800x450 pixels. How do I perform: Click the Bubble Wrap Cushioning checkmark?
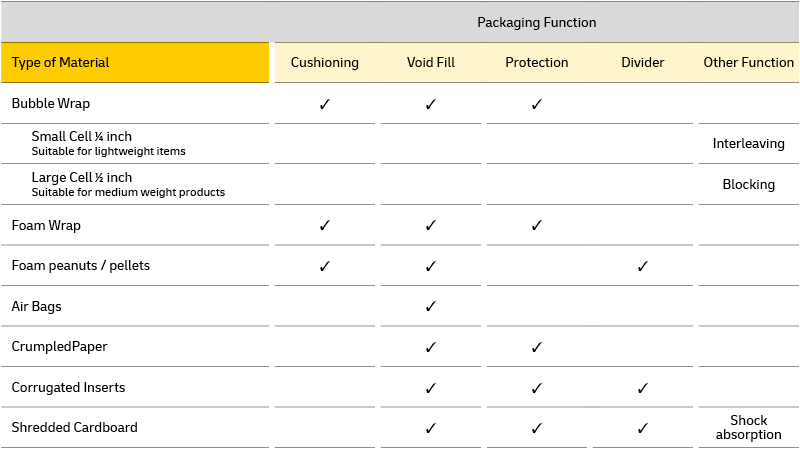pyautogui.click(x=324, y=104)
